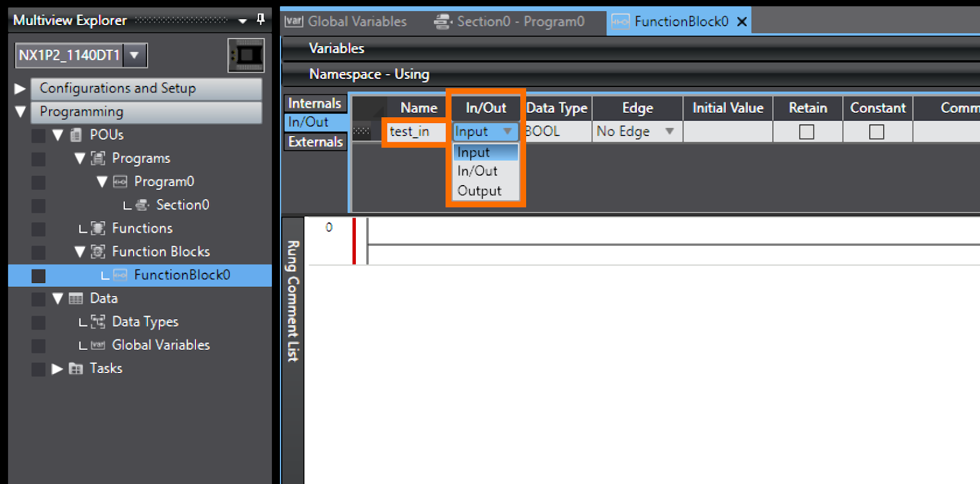Select Functions in the explorer tree
980x484 pixels.
(142, 229)
